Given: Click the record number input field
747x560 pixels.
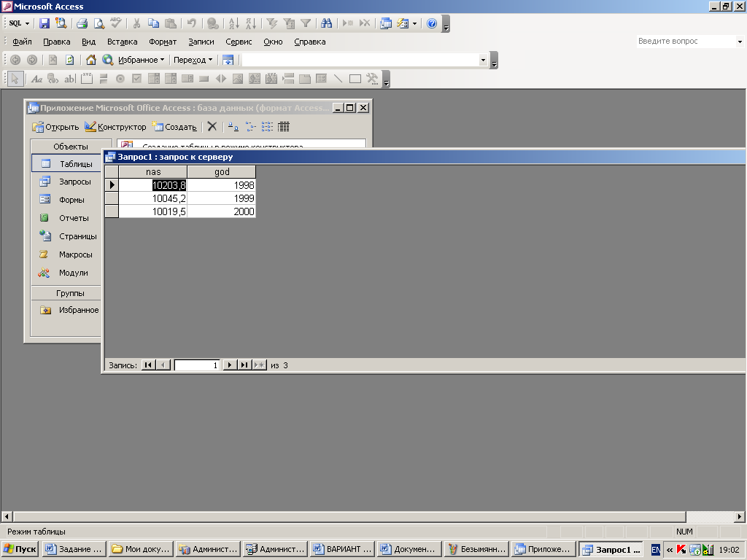Looking at the screenshot, I should (x=197, y=365).
